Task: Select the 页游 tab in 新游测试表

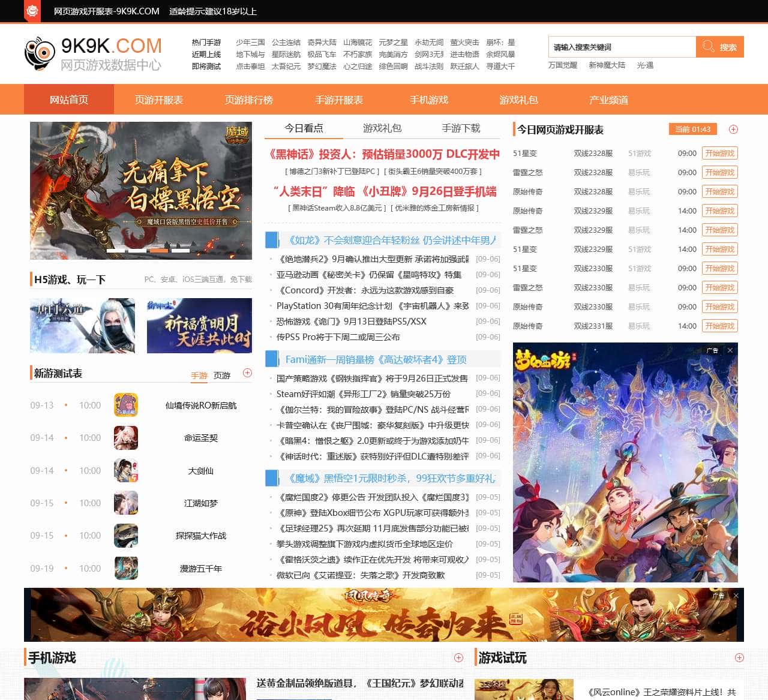Action: [222, 375]
